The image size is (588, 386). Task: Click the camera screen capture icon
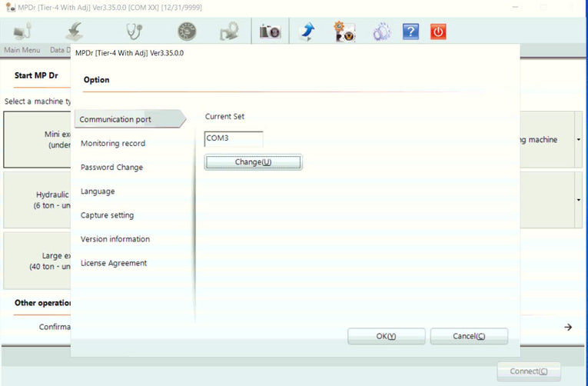269,32
